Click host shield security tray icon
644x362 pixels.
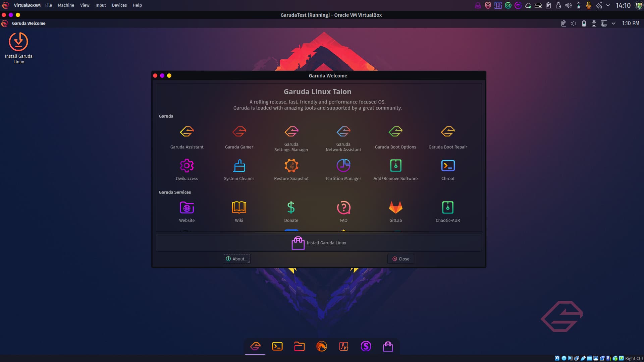(x=488, y=5)
